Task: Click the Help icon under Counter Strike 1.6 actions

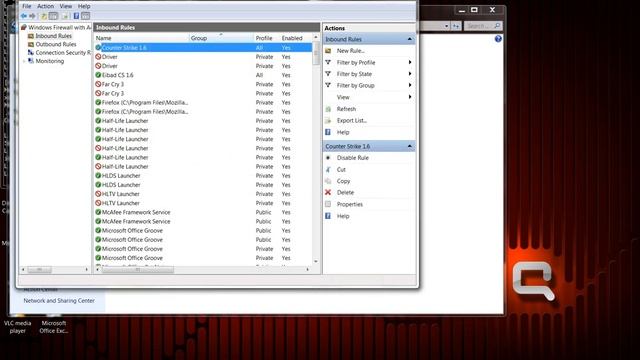Action: click(x=328, y=216)
